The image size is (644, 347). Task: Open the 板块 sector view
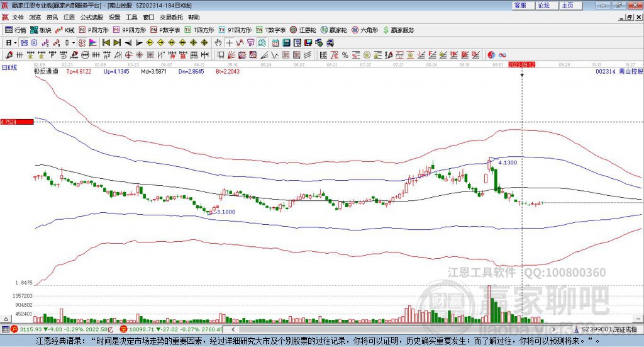click(41, 30)
